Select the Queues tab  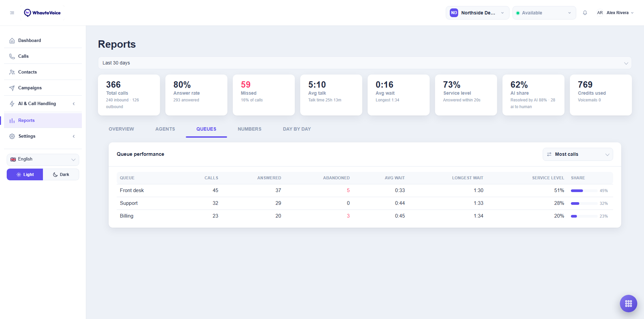click(206, 129)
